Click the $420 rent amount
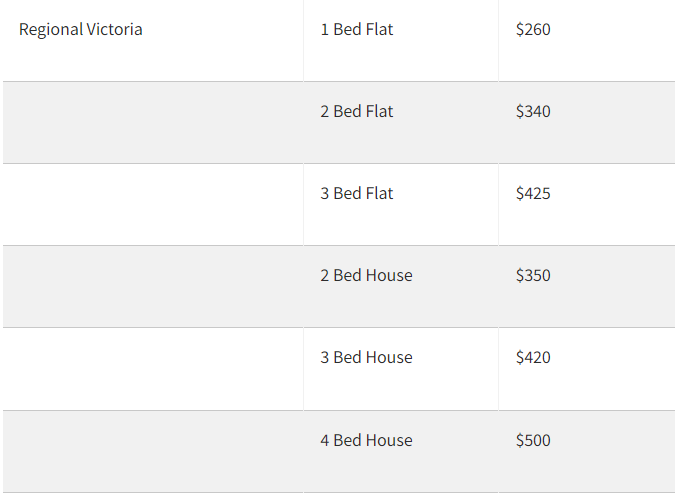This screenshot has height=498, width=679. click(533, 357)
